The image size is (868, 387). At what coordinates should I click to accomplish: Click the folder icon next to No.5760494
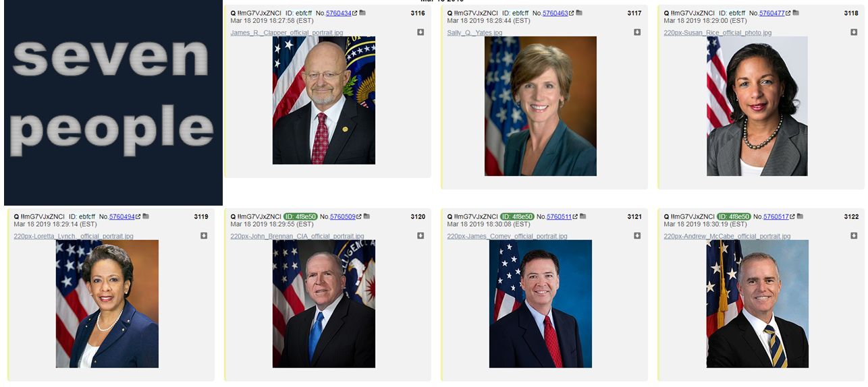[x=146, y=216]
